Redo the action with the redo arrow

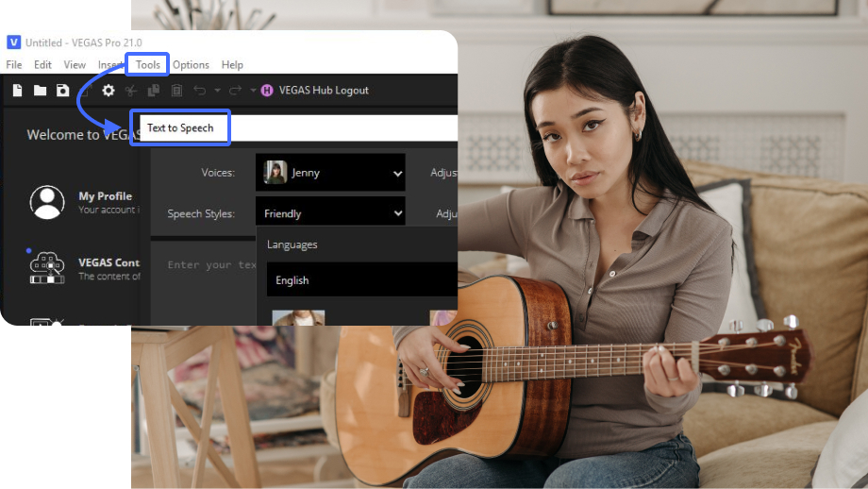(x=235, y=90)
